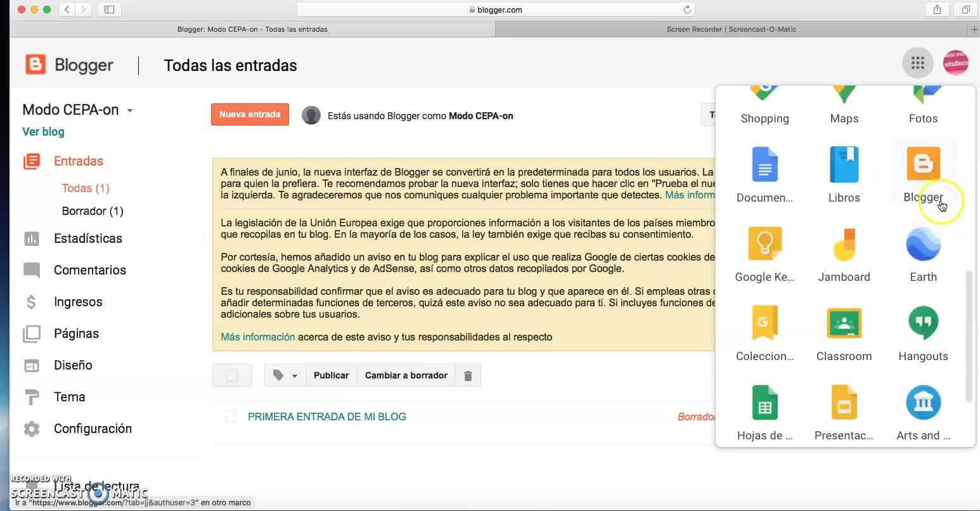Viewport: 980px width, 511px height.
Task: Click the blogger.com address bar
Action: (496, 10)
